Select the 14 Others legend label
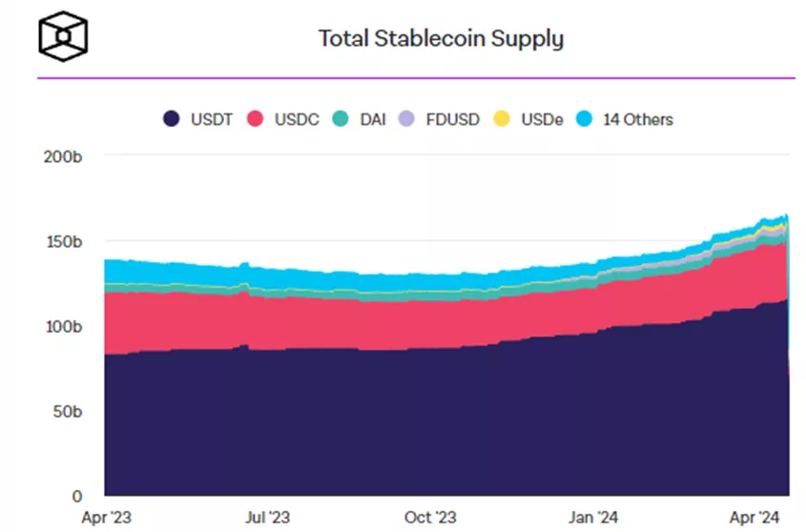The image size is (806, 532). [637, 119]
